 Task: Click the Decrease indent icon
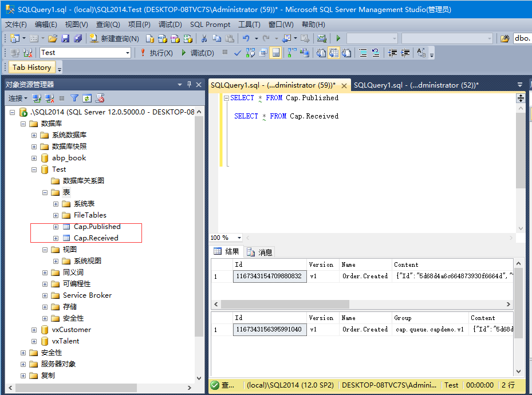coord(392,53)
